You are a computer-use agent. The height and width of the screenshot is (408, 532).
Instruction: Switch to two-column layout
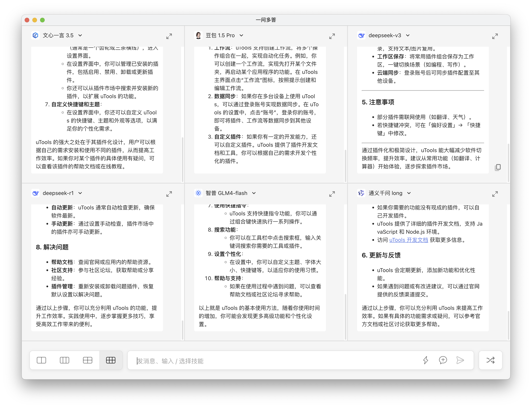[x=41, y=360]
